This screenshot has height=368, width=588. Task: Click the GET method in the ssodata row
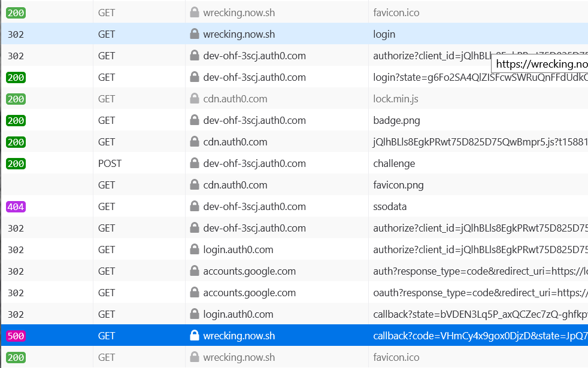[x=107, y=207]
